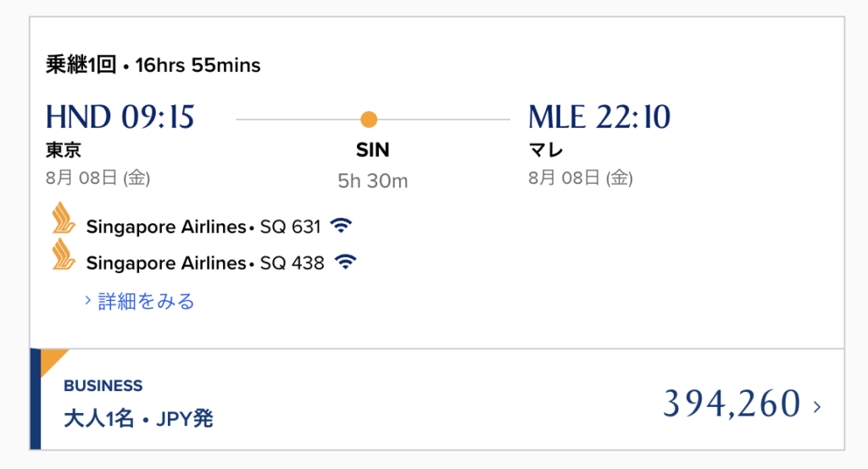
Task: Click the small chevron before 詳細をみる
Action: [x=87, y=300]
